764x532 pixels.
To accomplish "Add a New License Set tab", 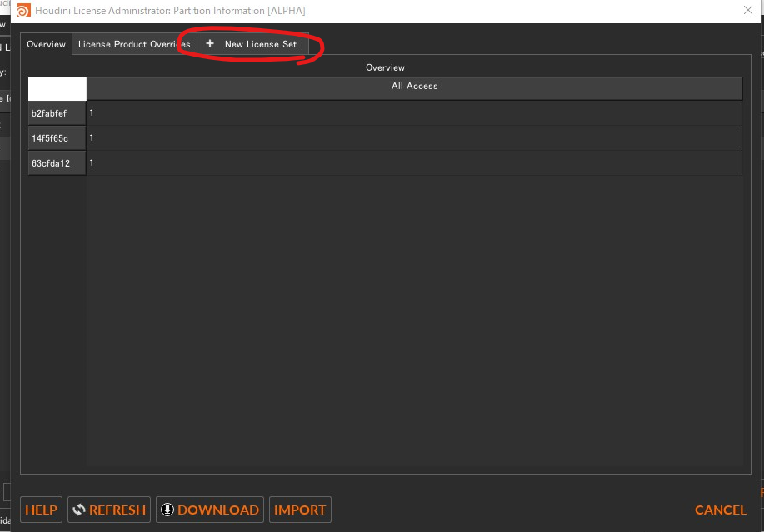I will [x=253, y=44].
